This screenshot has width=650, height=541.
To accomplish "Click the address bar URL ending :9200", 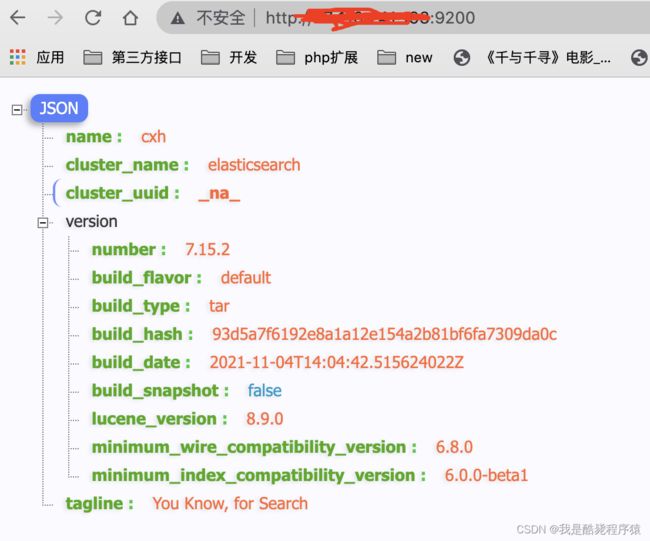I will 370,18.
